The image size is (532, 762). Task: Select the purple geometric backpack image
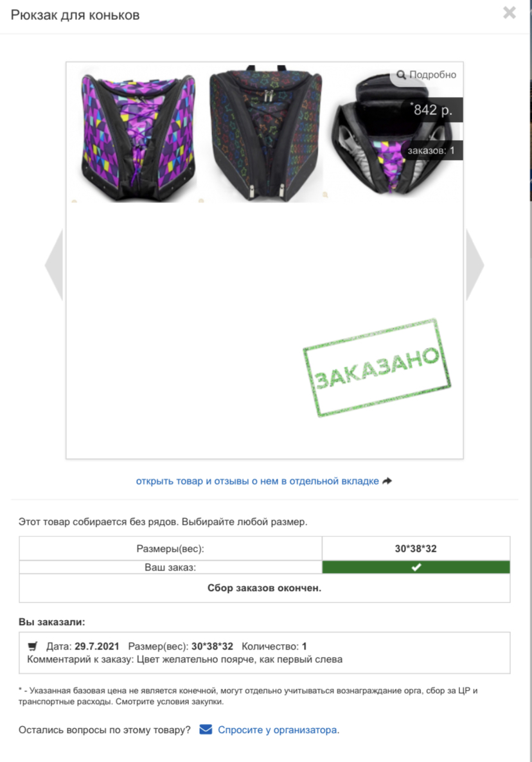click(x=139, y=135)
